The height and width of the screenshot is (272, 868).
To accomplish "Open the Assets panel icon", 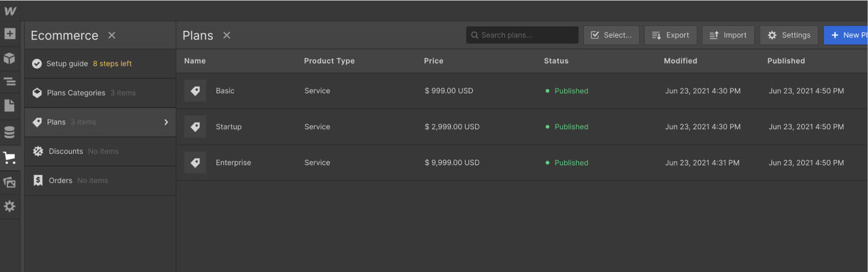I will 9,182.
